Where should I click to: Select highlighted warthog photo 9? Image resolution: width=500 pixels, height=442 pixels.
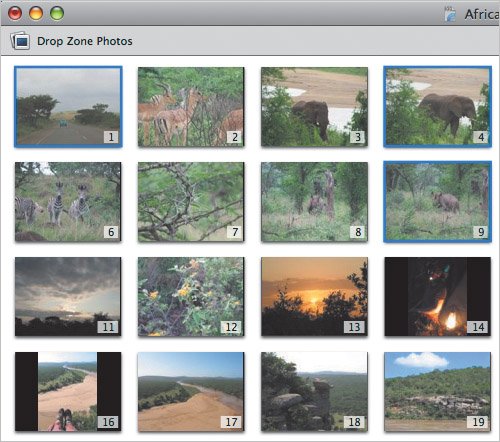(437, 202)
